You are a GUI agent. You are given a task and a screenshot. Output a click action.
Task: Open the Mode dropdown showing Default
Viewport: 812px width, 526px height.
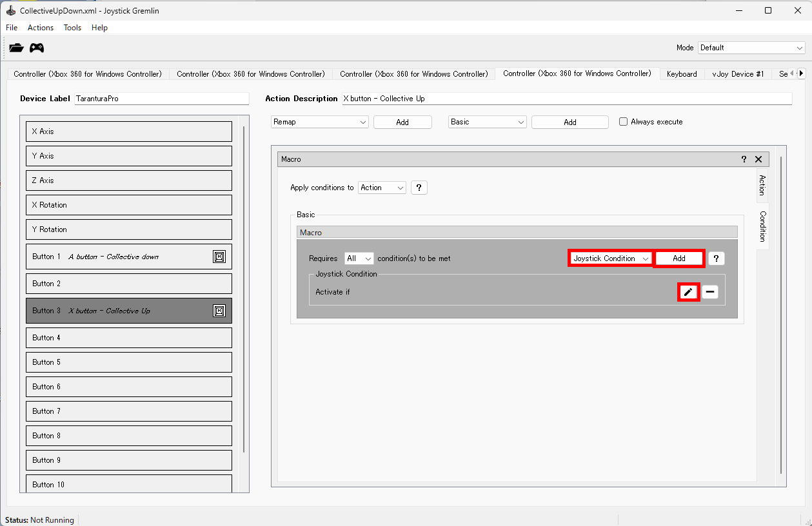[x=751, y=48]
